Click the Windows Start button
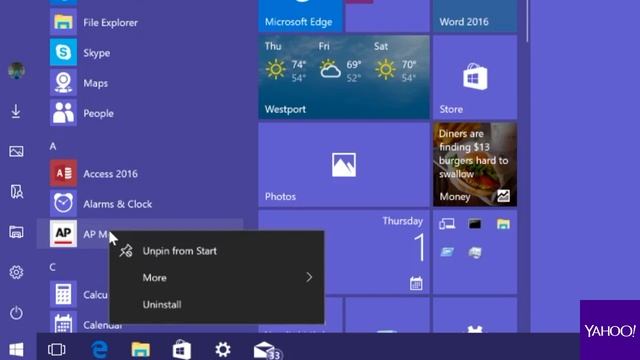This screenshot has width=640, height=360. click(16, 349)
